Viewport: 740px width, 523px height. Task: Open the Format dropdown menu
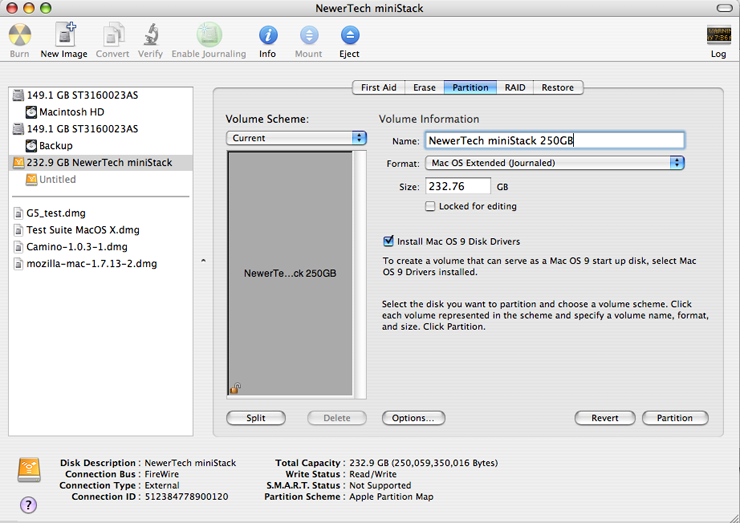(x=555, y=163)
